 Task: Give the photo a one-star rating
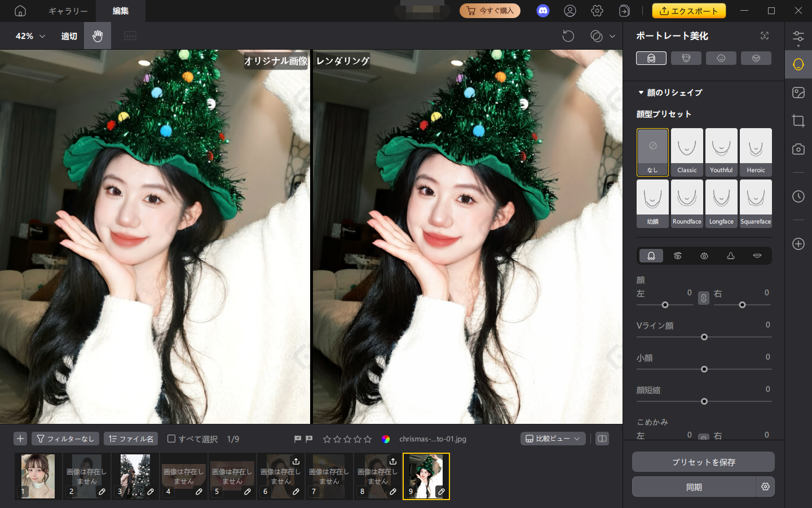pyautogui.click(x=326, y=439)
